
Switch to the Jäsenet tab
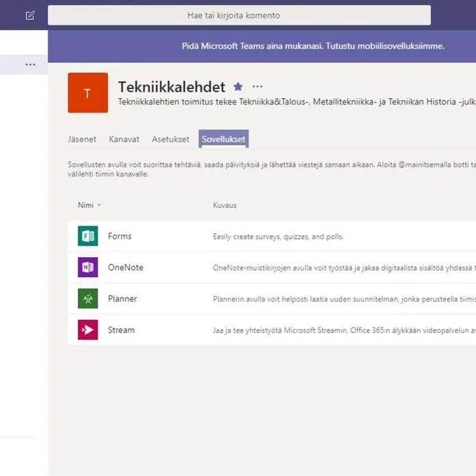[82, 139]
